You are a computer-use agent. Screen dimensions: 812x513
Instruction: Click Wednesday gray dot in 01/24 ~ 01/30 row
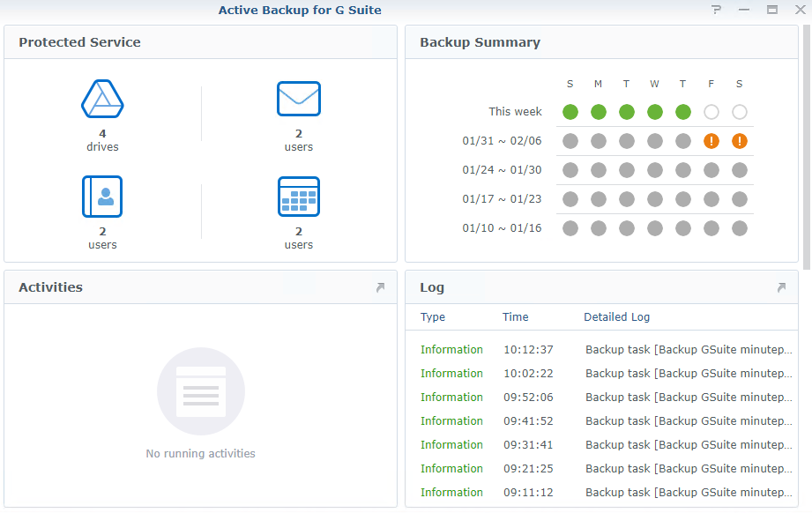[654, 170]
